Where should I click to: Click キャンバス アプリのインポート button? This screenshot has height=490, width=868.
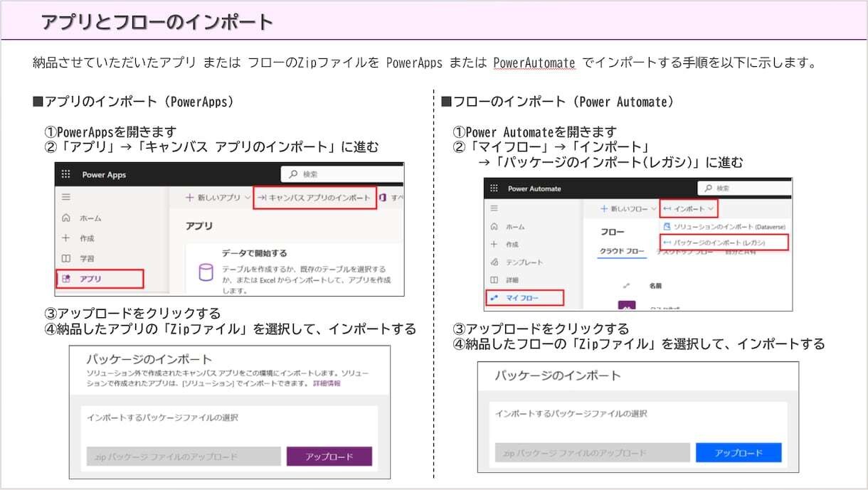[x=314, y=197]
